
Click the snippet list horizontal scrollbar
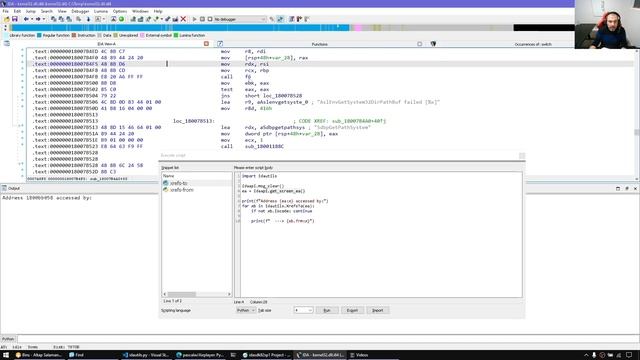[197, 294]
